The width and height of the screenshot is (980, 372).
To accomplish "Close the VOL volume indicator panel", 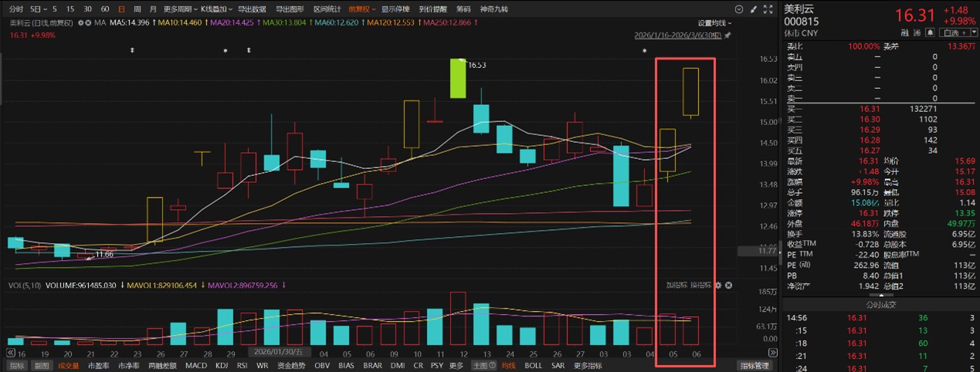I will point(728,286).
